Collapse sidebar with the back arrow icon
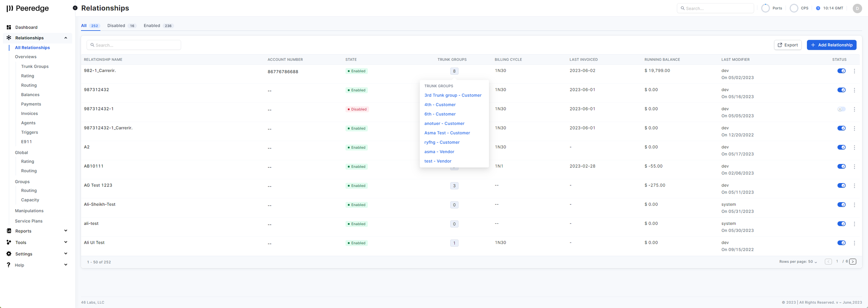Viewport: 868px width, 308px height. pos(75,8)
